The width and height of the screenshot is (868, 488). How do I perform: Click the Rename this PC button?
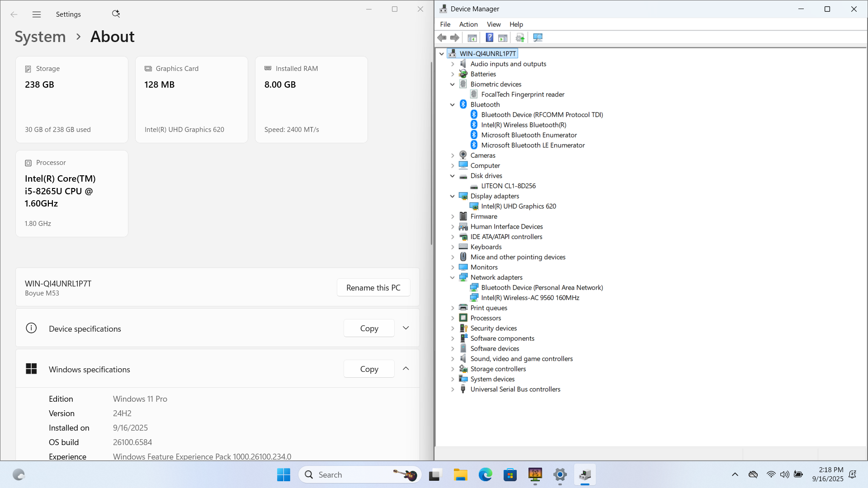pyautogui.click(x=373, y=288)
